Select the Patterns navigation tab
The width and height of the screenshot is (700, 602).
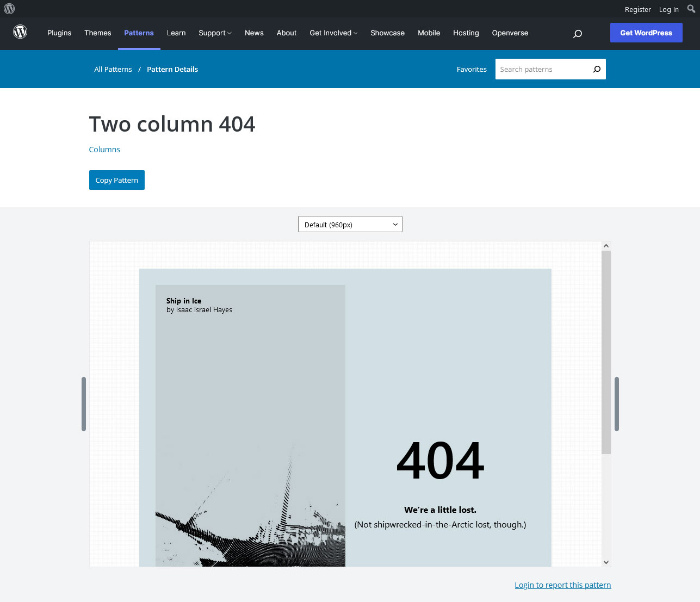139,33
